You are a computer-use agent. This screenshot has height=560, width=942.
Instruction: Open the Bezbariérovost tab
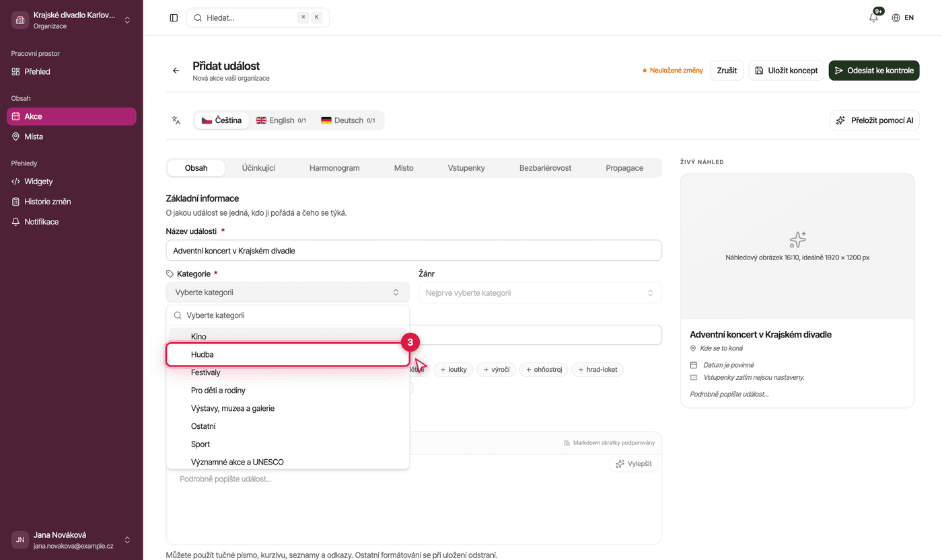coord(545,168)
